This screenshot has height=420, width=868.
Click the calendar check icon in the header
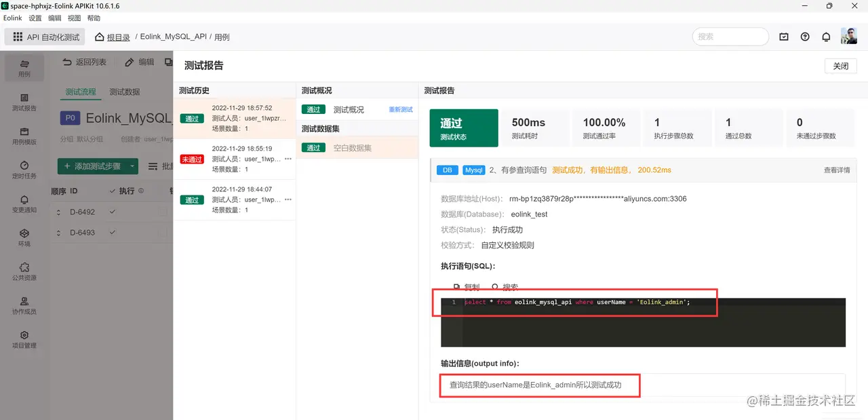[x=784, y=37]
